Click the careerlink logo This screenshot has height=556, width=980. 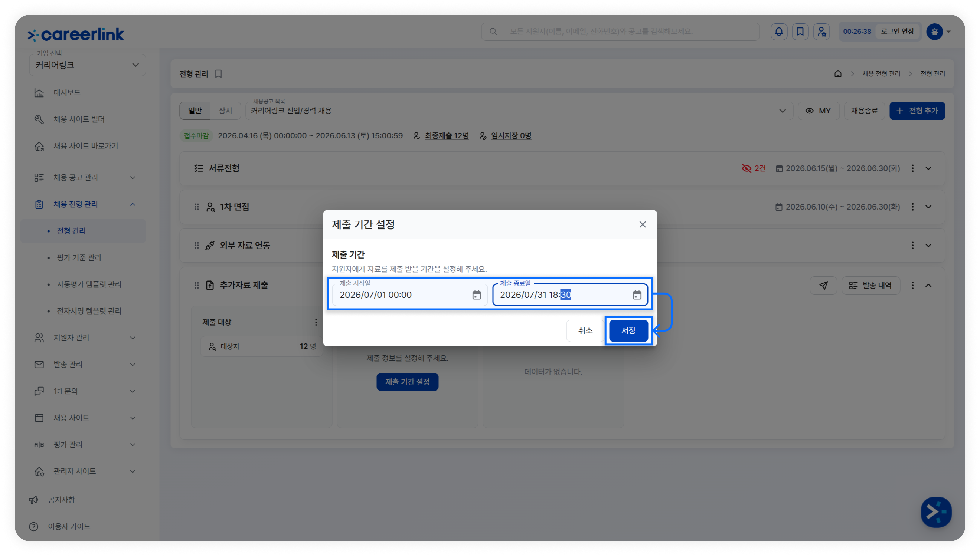pyautogui.click(x=76, y=34)
